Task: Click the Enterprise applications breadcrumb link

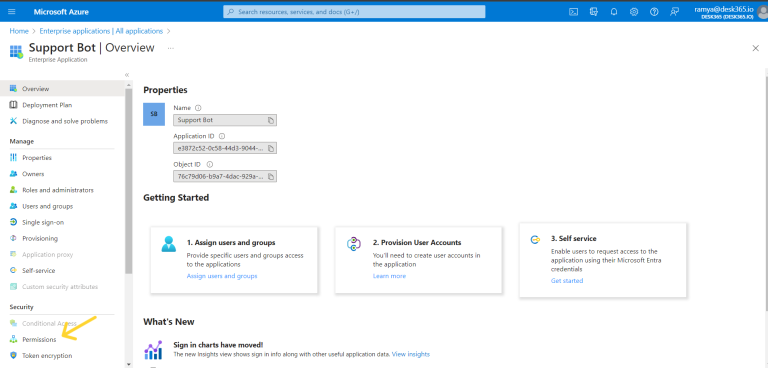Action: click(101, 31)
